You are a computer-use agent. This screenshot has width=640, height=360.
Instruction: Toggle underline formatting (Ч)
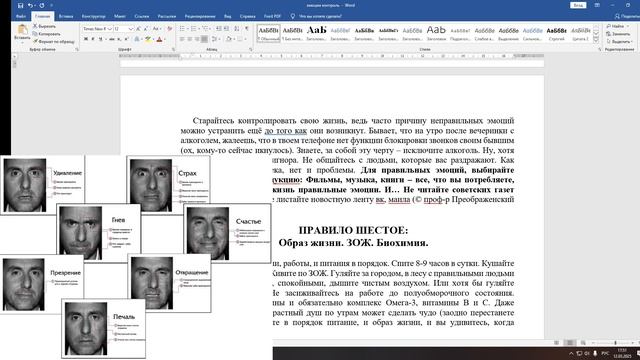pos(100,39)
